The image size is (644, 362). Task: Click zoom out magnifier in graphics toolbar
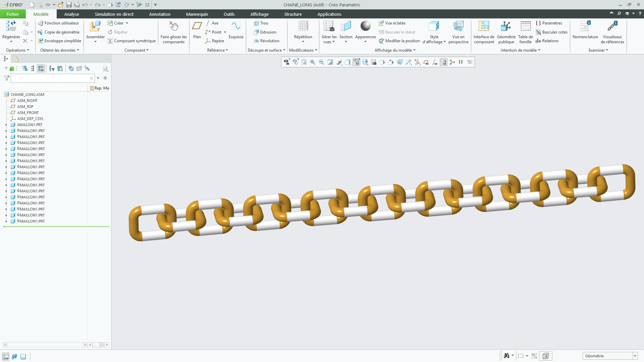(x=321, y=62)
